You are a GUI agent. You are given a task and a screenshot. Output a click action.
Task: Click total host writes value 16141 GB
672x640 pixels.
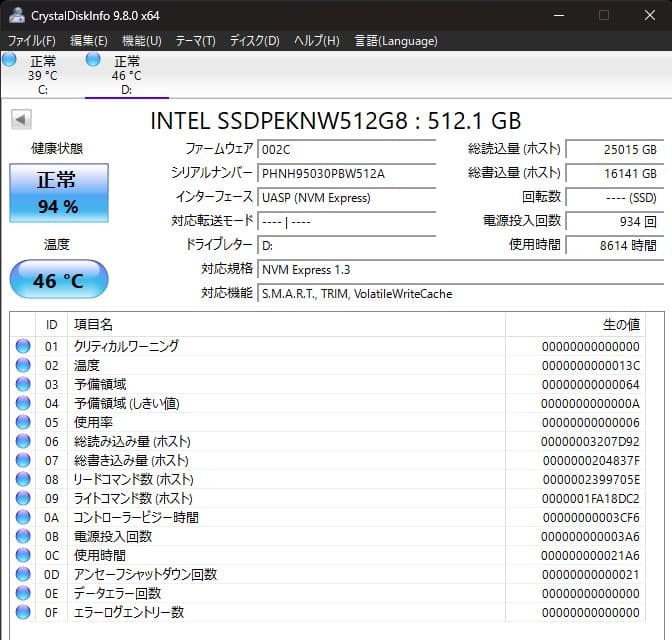tap(615, 174)
